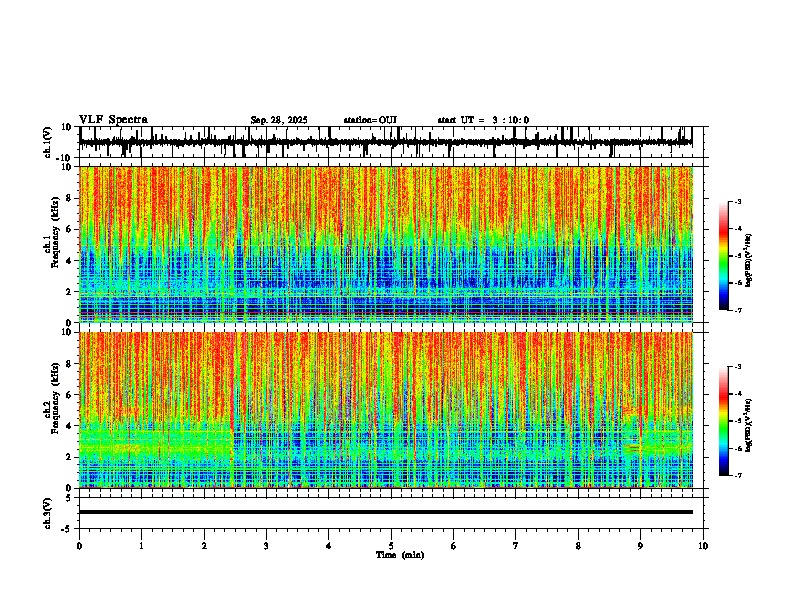792x612 pixels.
Task: Click the time axis tick label "0"
Action: point(79,546)
